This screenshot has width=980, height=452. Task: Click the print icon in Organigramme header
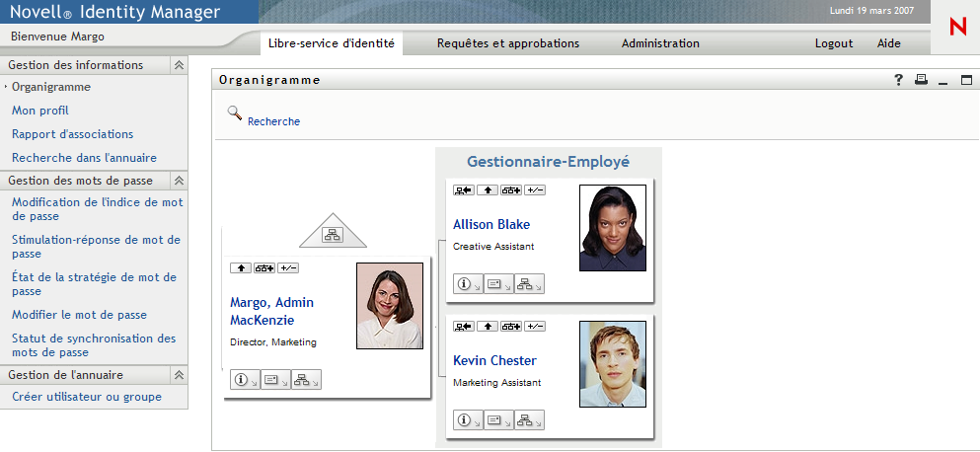pos(921,80)
